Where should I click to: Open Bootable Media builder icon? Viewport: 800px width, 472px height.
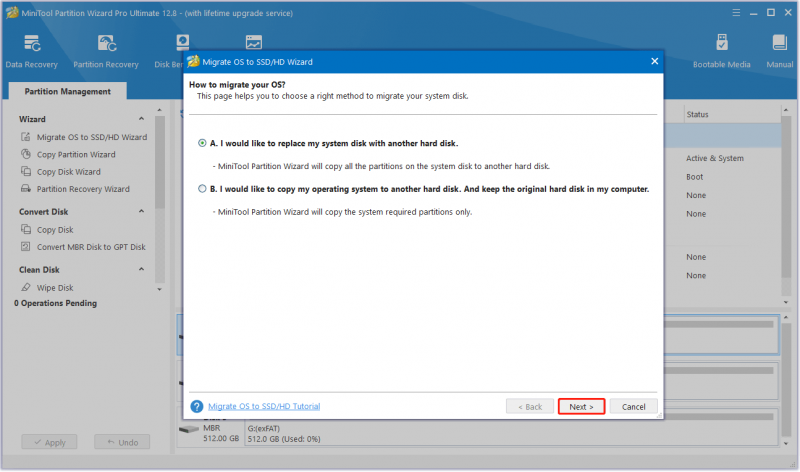point(721,42)
